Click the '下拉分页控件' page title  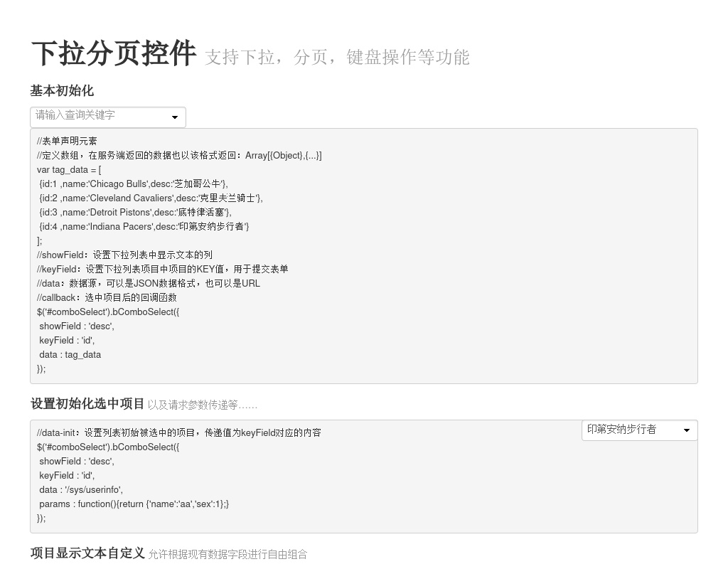pyautogui.click(x=114, y=53)
